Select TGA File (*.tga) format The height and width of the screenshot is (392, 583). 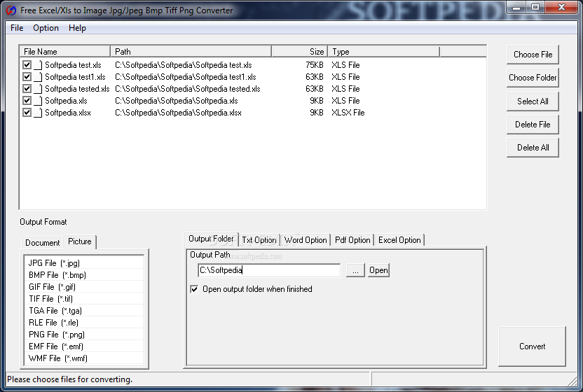(x=84, y=311)
